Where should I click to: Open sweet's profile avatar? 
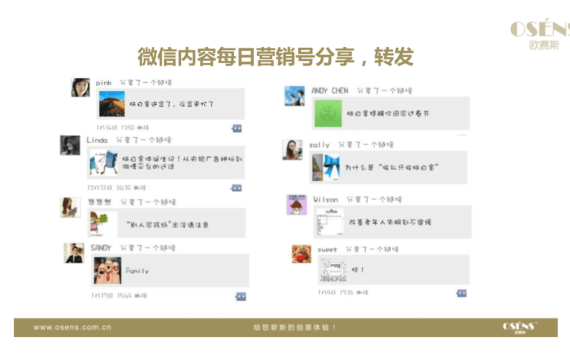[x=301, y=254]
